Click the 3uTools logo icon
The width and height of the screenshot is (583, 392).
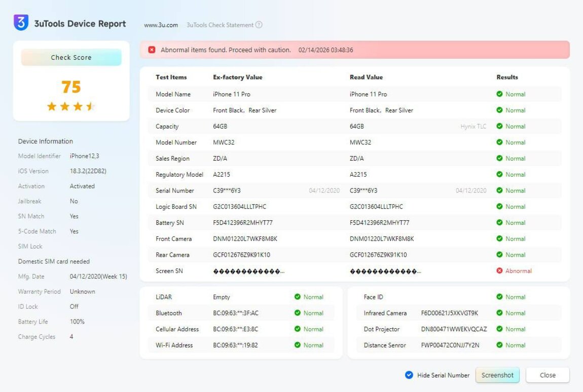[x=21, y=23]
